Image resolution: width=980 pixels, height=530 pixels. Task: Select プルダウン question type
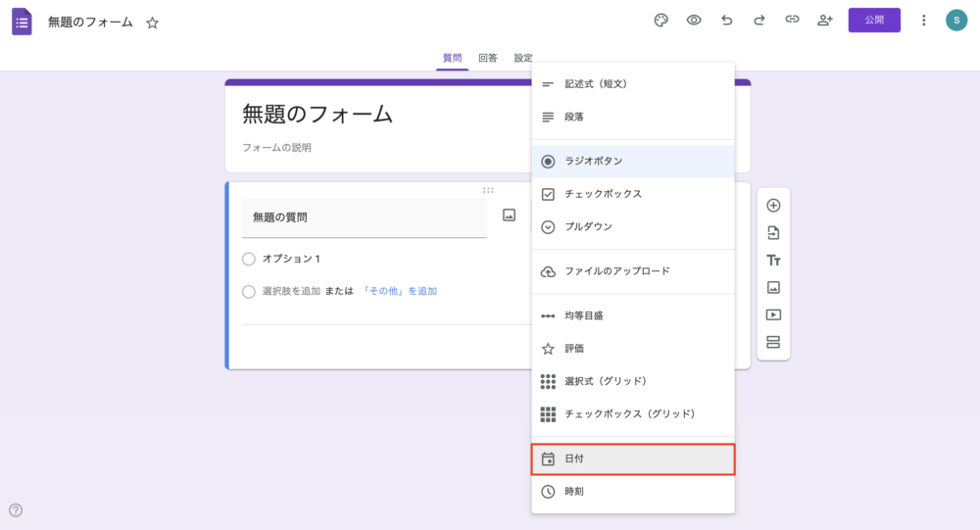coord(633,226)
